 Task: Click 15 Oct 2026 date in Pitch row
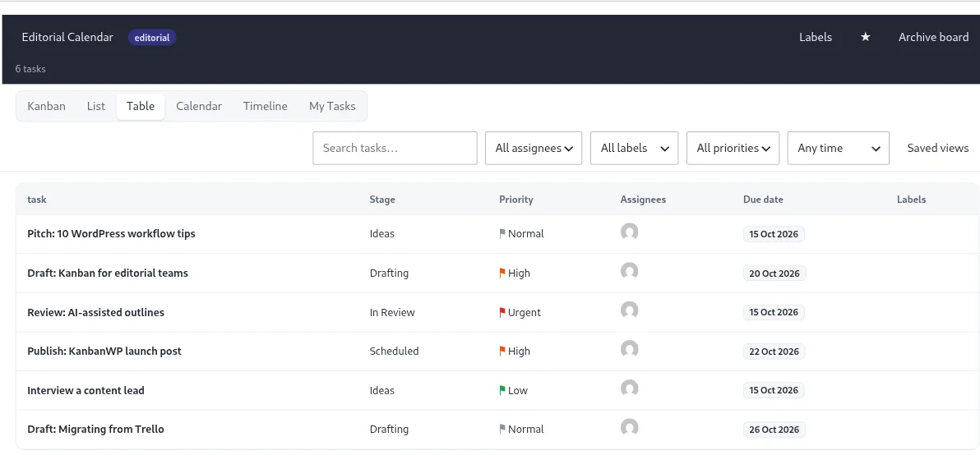pos(774,234)
